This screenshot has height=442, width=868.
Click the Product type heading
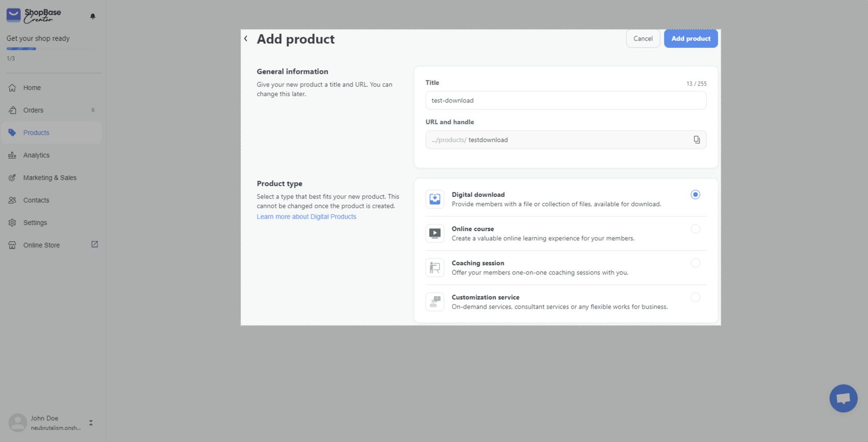279,184
